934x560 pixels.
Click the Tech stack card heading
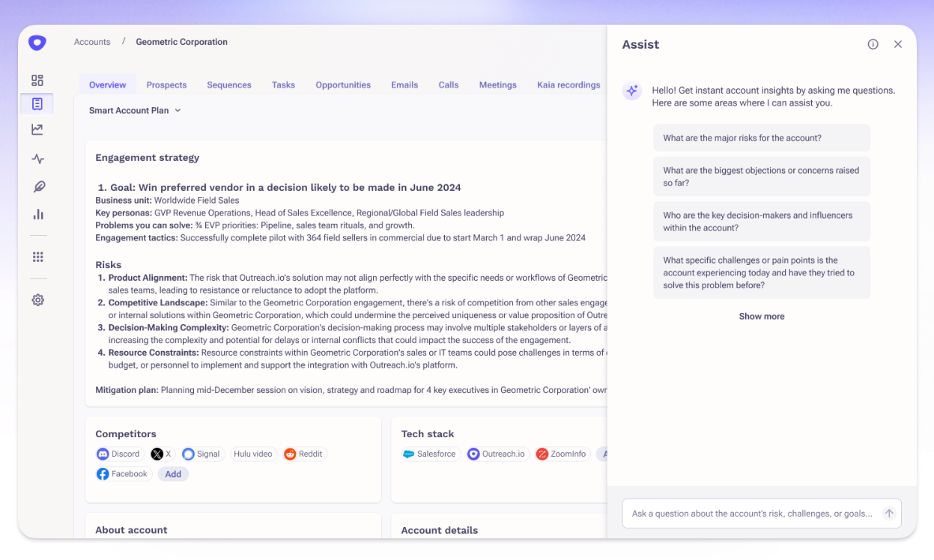point(428,433)
